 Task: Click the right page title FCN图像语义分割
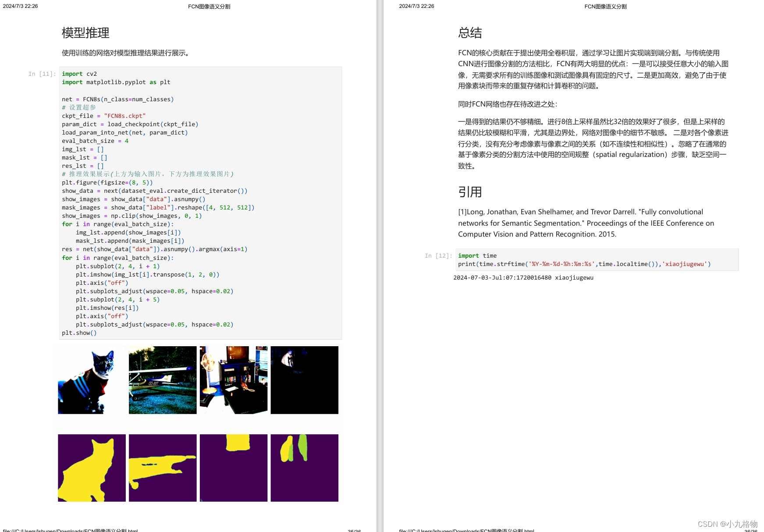click(605, 7)
